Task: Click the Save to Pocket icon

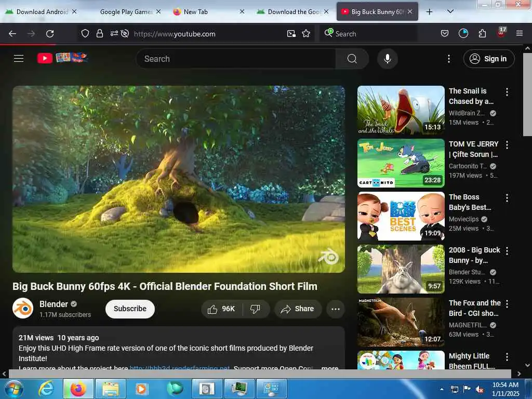Action: pyautogui.click(x=445, y=33)
